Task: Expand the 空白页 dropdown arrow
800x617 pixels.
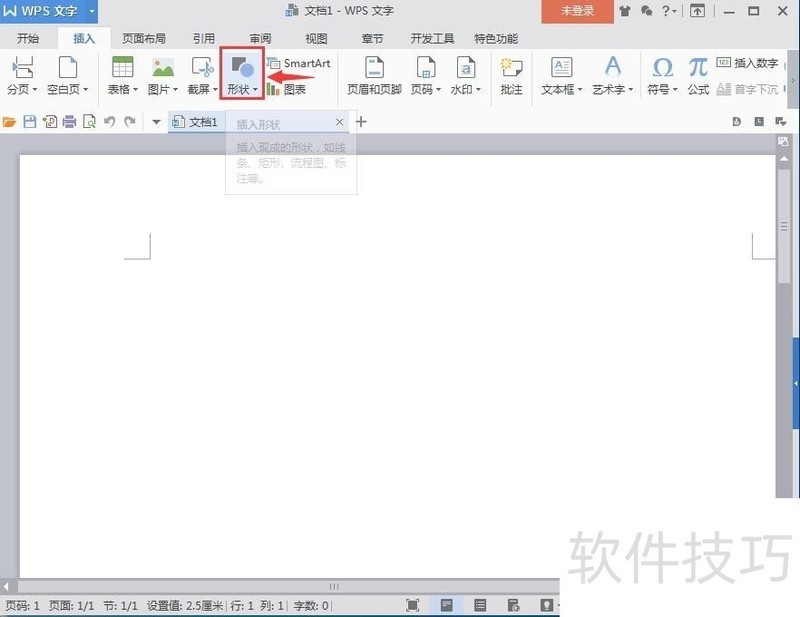Action: pos(86,90)
